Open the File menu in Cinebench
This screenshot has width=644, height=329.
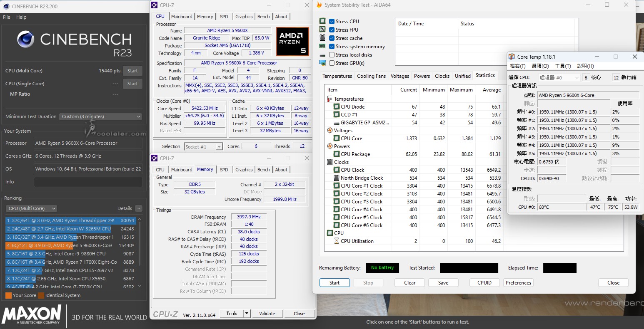[x=7, y=17]
